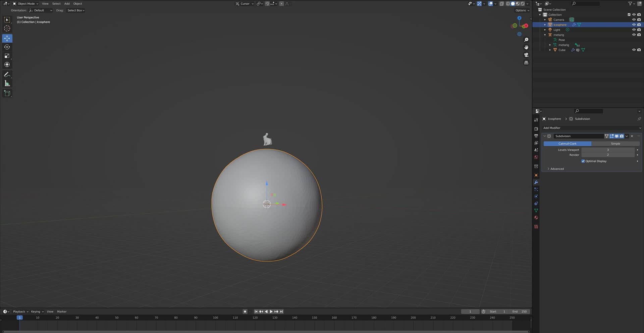Open the Add Modifier dropdown
This screenshot has width=644, height=333.
click(592, 128)
